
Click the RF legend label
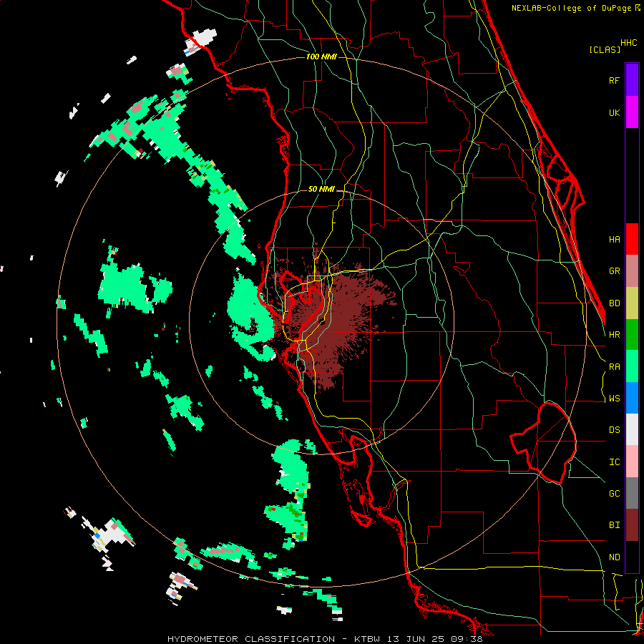click(x=614, y=80)
